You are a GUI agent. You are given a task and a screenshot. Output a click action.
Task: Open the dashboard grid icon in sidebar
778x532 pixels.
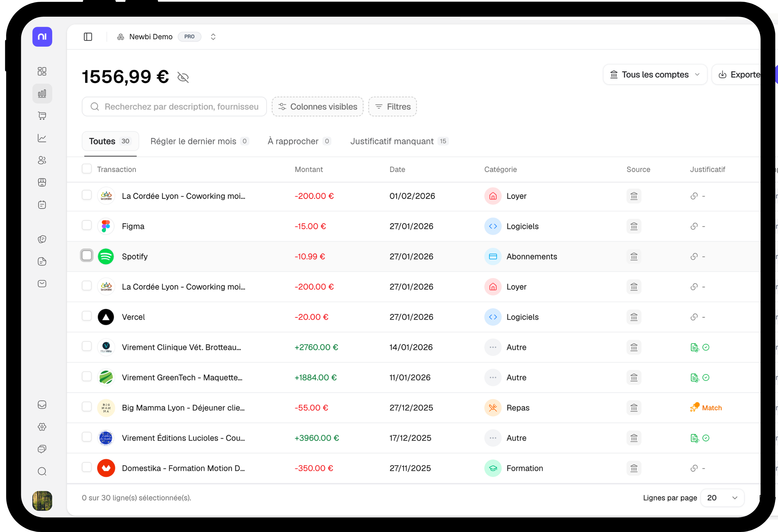click(x=42, y=71)
